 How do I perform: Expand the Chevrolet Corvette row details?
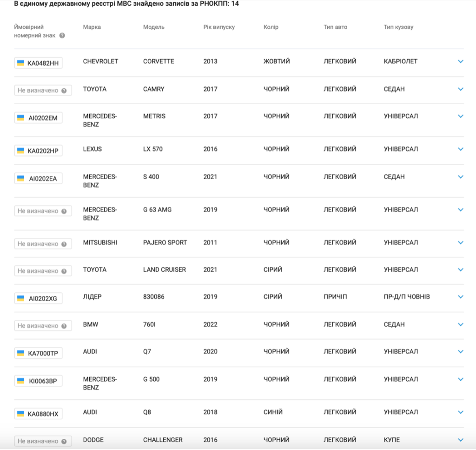(x=461, y=61)
